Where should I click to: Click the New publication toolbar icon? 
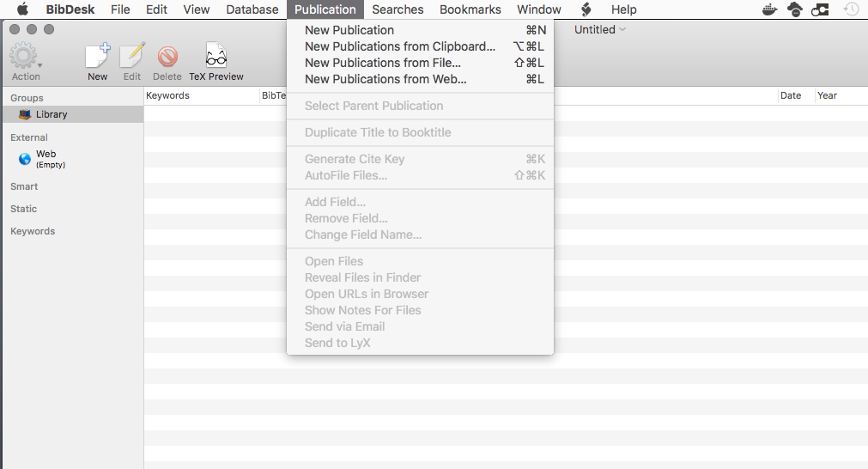(97, 56)
